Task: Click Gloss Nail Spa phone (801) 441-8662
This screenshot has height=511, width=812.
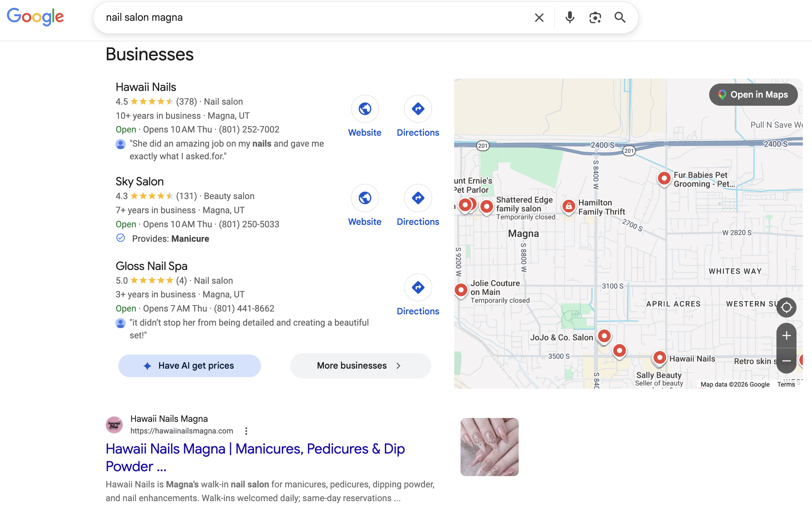Action: point(244,308)
